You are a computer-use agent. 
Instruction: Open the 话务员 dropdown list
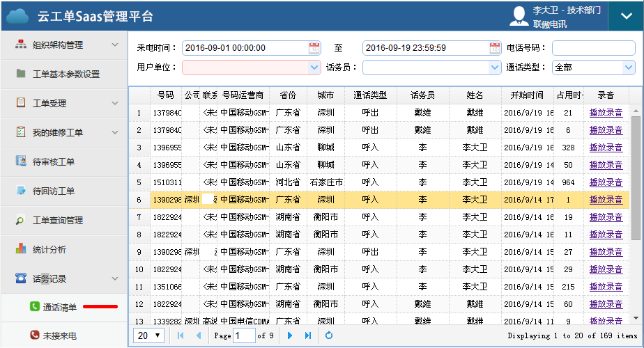495,68
